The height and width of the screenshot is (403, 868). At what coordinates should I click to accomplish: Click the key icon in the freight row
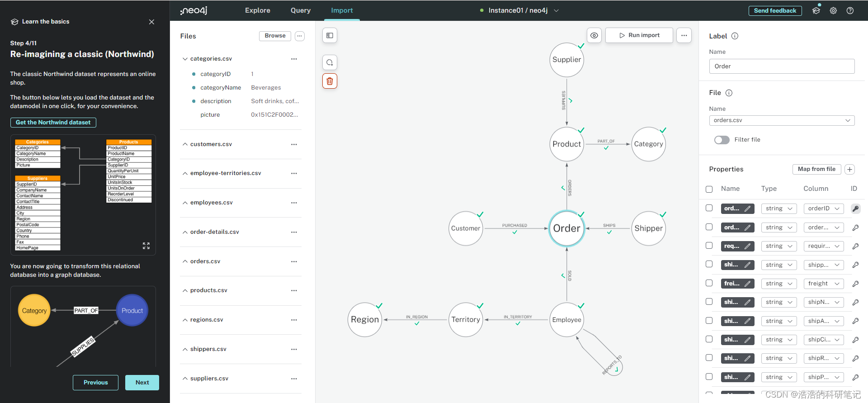[855, 284]
